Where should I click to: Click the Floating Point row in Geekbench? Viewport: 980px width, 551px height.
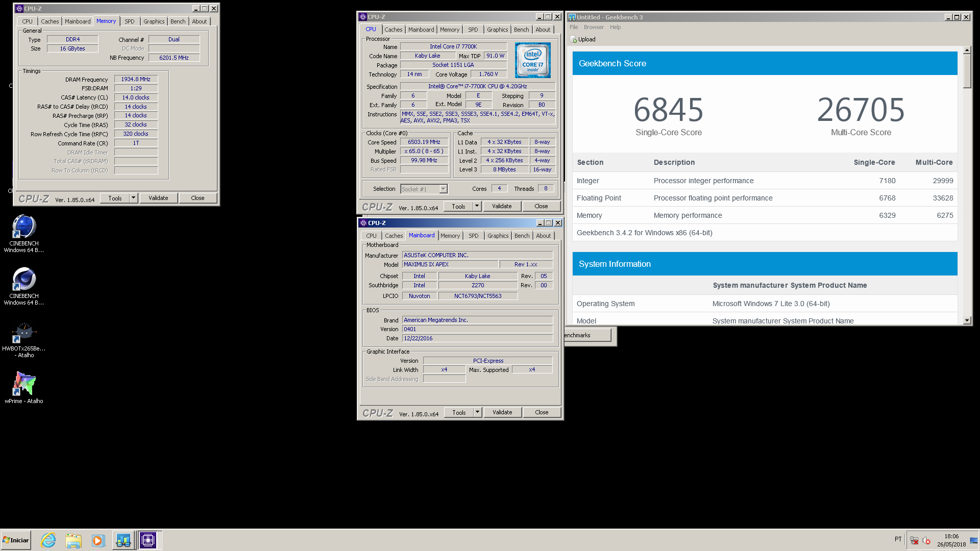coord(765,198)
